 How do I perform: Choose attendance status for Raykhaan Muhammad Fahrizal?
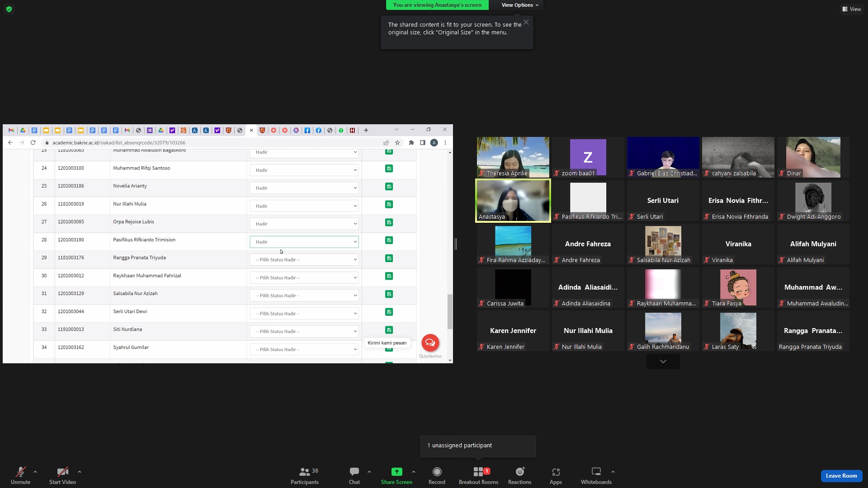[304, 277]
